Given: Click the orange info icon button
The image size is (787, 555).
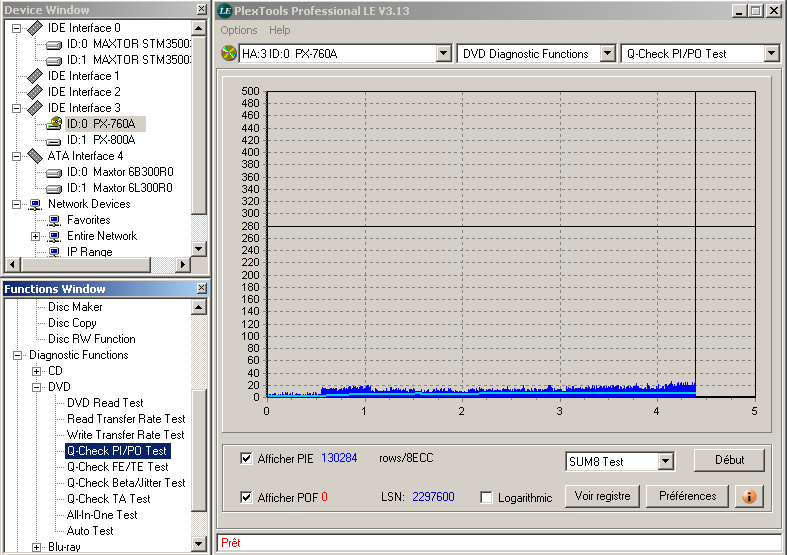Looking at the screenshot, I should click(749, 497).
